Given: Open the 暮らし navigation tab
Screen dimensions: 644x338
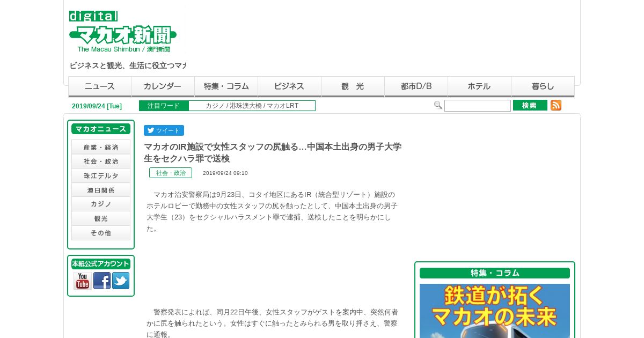Looking at the screenshot, I should coord(543,86).
